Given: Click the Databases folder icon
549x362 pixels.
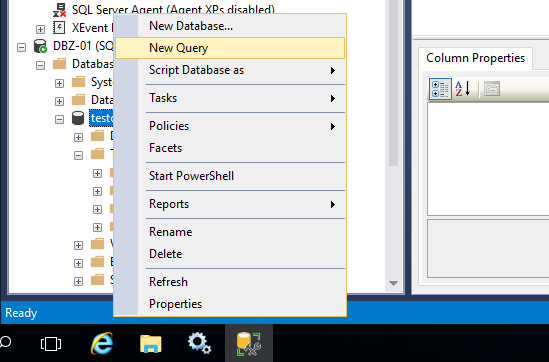Looking at the screenshot, I should (x=59, y=64).
